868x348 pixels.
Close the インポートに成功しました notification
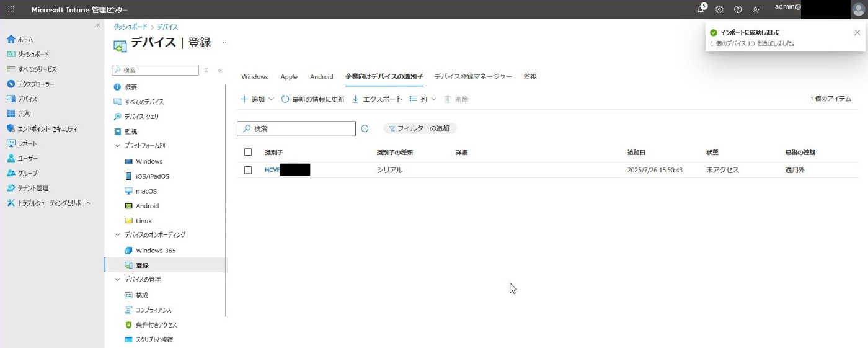coord(857,33)
